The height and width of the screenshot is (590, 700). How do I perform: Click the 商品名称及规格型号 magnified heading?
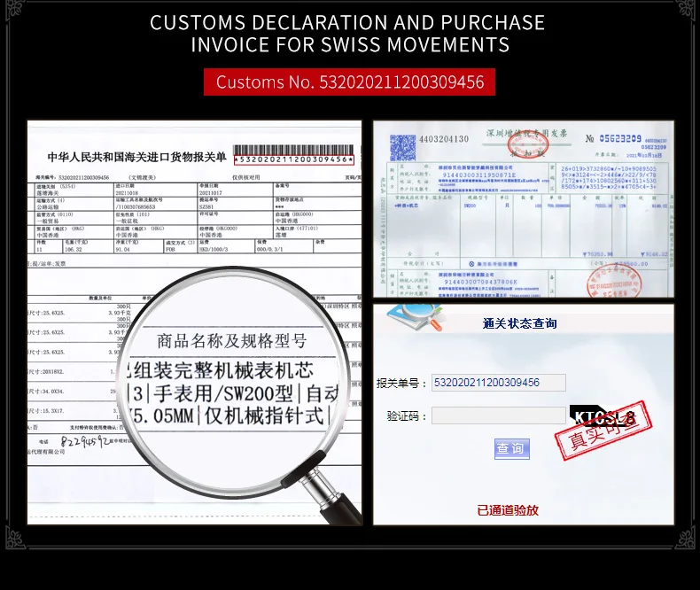[x=231, y=341]
